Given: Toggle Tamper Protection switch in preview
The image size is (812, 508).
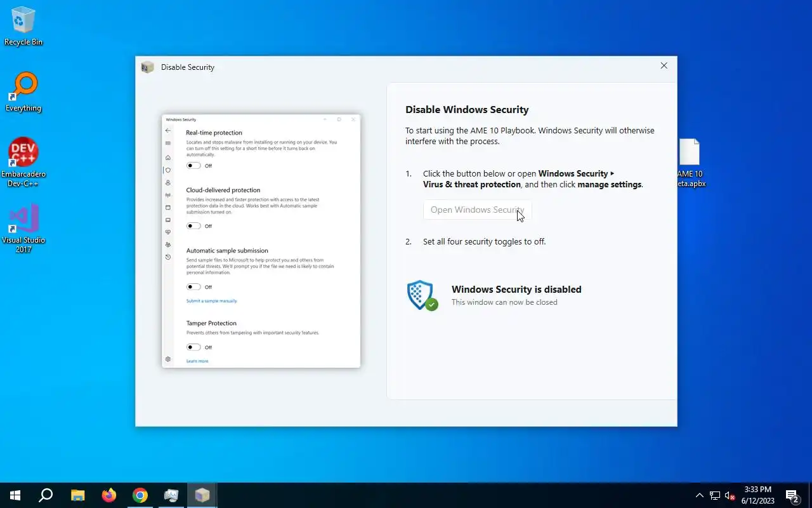Looking at the screenshot, I should (193, 347).
